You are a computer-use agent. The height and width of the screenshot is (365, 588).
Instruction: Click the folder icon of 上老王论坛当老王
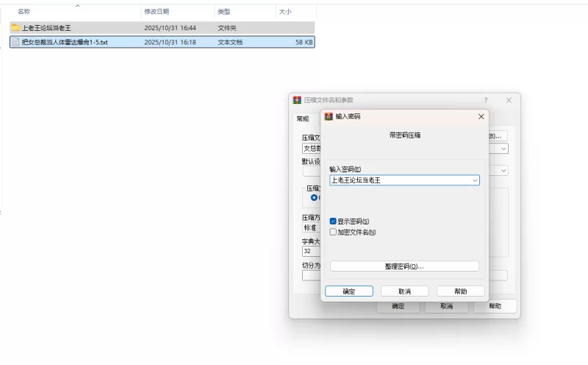tap(15, 27)
